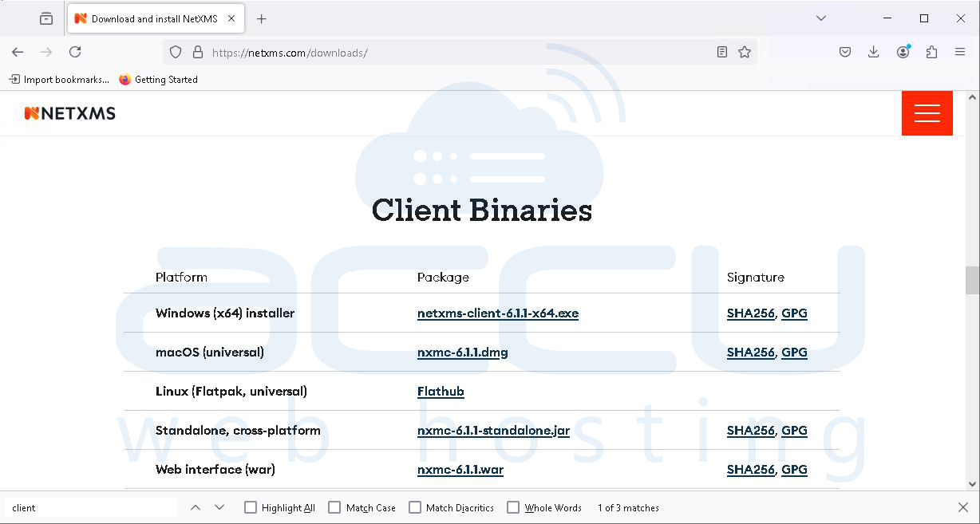Maximize the Firefox window
The image size is (980, 524).
click(924, 18)
